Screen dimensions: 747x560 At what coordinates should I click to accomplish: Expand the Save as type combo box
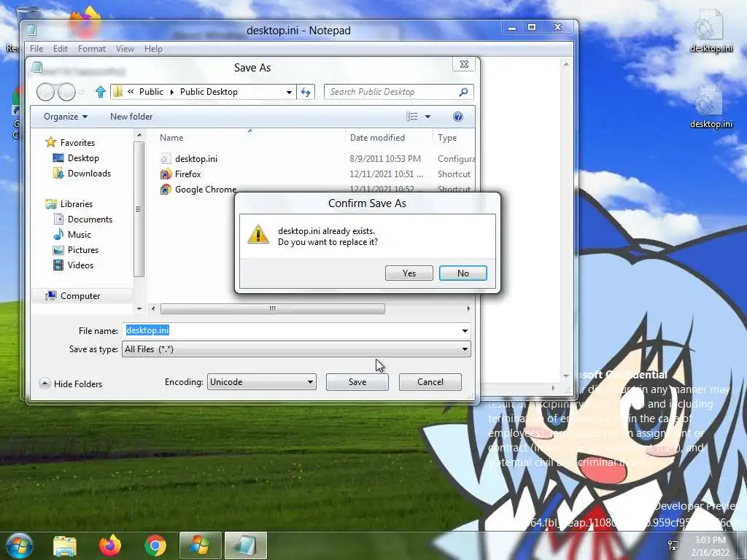tap(296, 349)
